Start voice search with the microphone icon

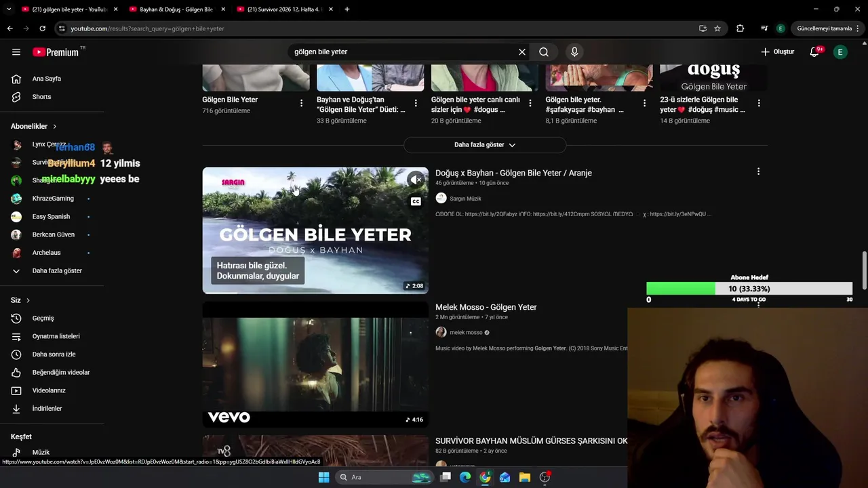574,52
